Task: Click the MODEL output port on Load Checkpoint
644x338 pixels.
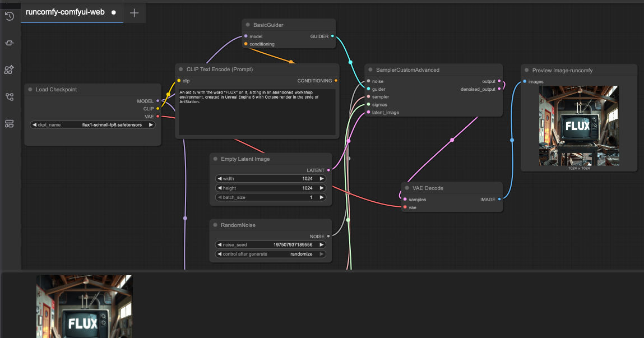Action: click(x=157, y=101)
